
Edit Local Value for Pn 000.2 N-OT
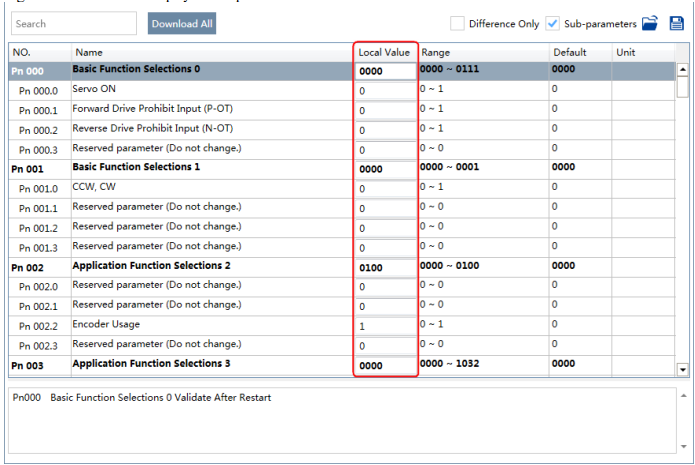coord(385,130)
